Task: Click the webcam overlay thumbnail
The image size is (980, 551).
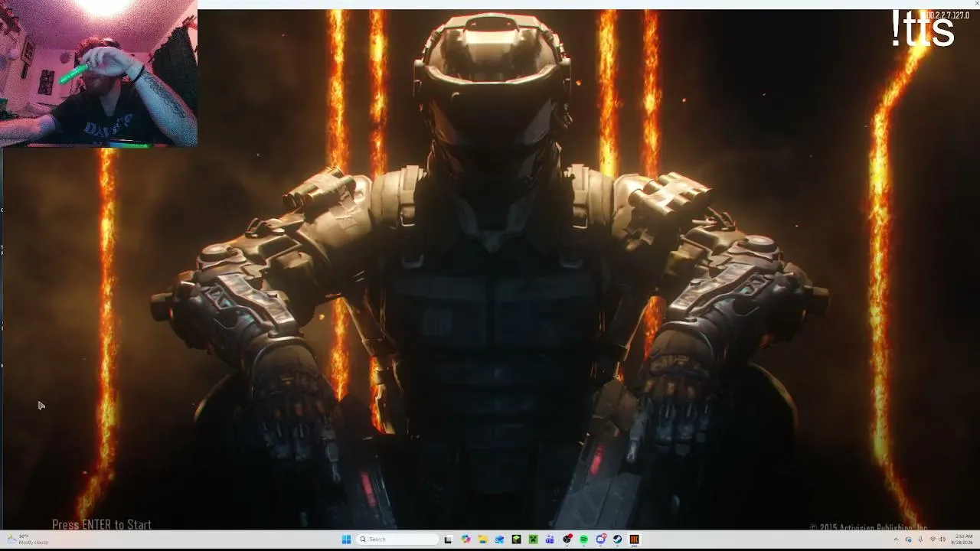Action: [99, 73]
